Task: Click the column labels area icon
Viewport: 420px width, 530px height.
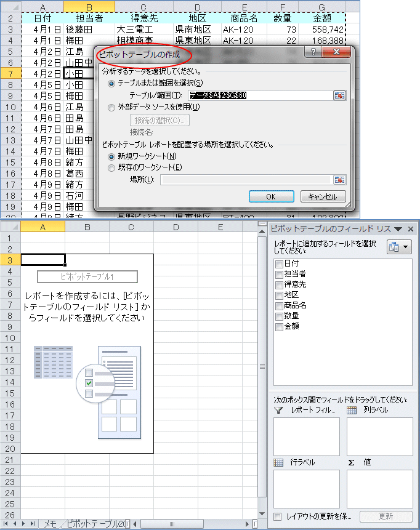Action: coord(352,410)
